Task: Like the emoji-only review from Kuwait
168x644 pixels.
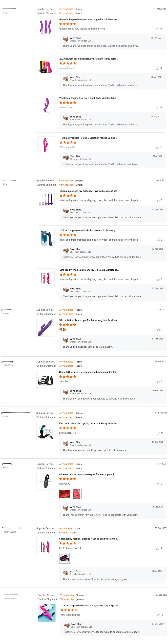Action: pos(158,330)
